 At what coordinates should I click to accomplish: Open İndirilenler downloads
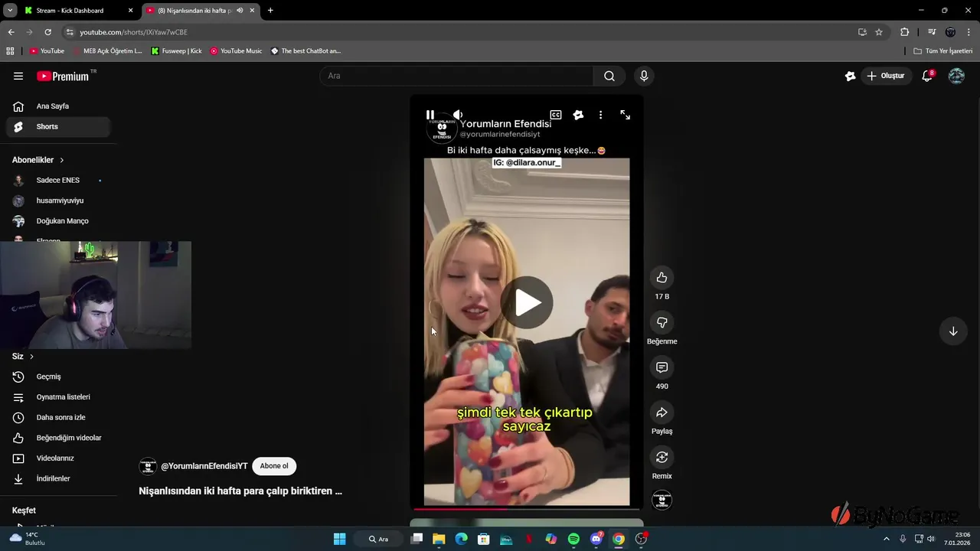58,478
